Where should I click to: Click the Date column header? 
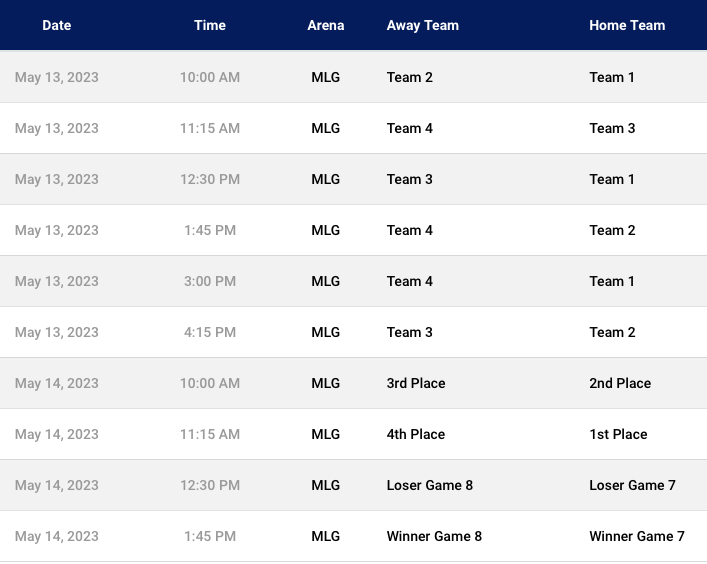point(56,25)
